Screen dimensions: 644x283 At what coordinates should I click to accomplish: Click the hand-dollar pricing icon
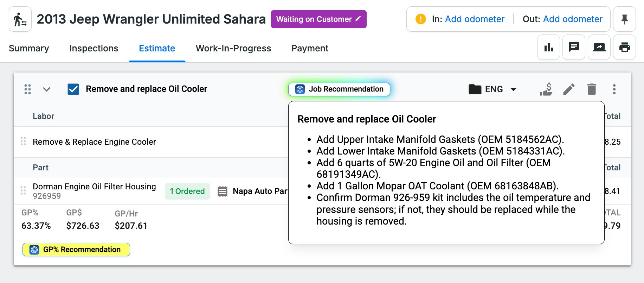546,89
